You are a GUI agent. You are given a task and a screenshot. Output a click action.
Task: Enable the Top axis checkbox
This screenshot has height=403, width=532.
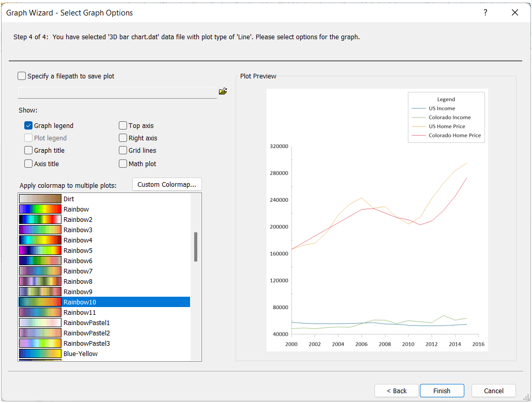(x=123, y=125)
